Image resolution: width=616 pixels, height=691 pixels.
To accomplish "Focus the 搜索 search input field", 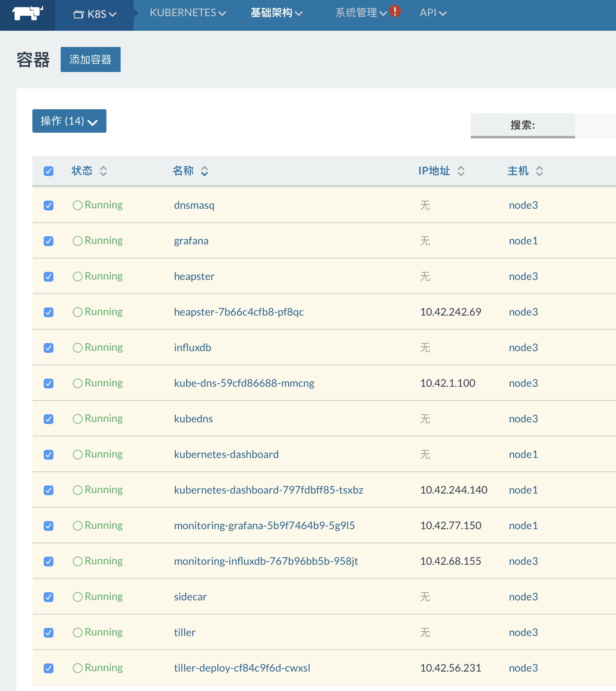I will click(595, 126).
